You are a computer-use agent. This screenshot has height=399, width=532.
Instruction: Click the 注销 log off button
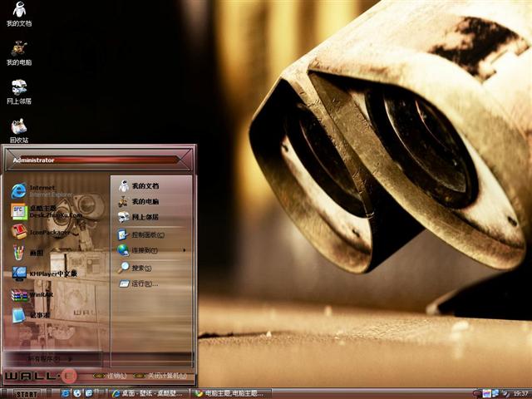(111, 376)
